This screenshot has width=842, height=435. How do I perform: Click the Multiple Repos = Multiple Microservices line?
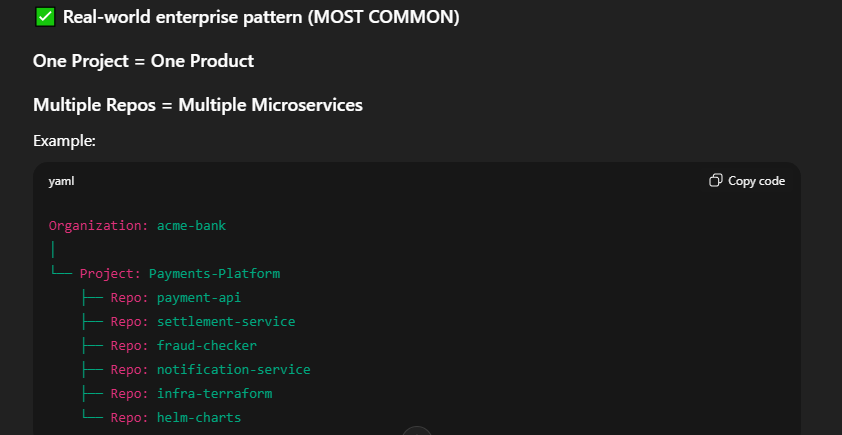(197, 105)
